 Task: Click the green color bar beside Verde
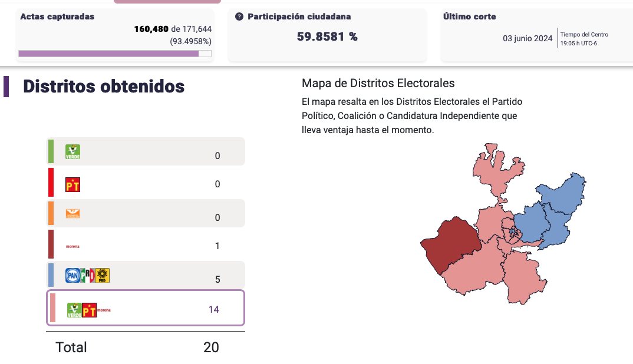pyautogui.click(x=51, y=151)
